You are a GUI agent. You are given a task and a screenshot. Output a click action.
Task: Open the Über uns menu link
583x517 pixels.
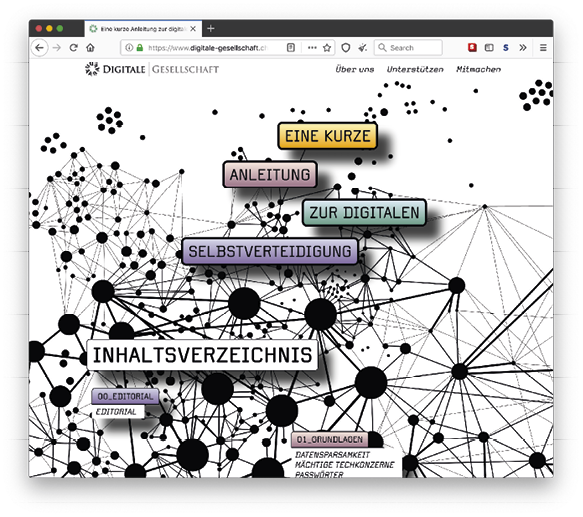354,69
